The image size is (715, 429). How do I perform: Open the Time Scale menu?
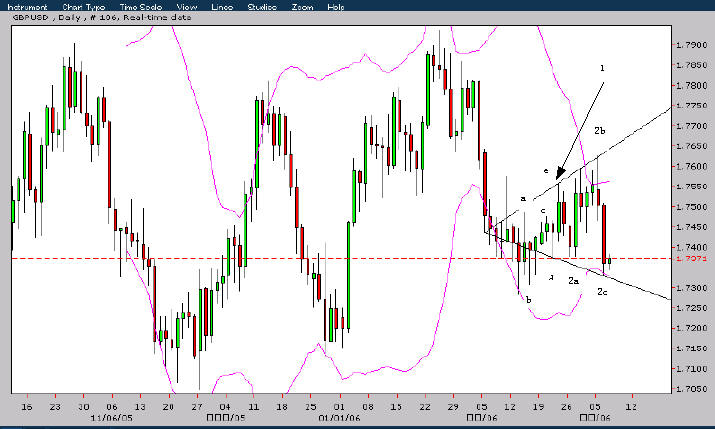coord(141,7)
